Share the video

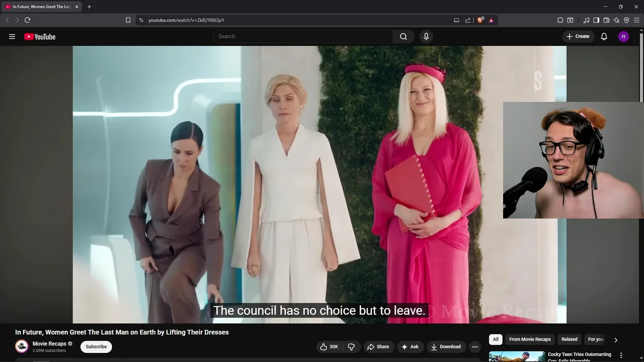[378, 346]
